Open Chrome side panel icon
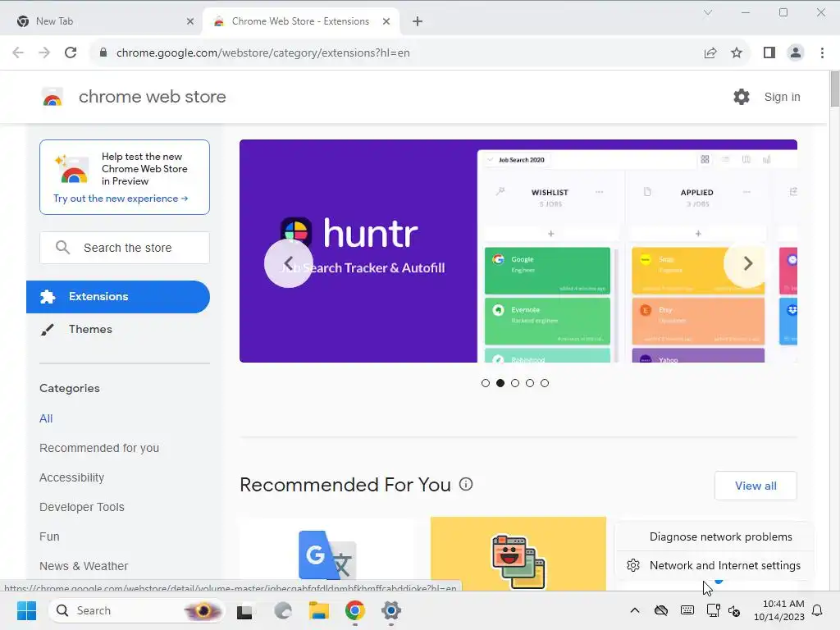840x630 pixels. (769, 52)
